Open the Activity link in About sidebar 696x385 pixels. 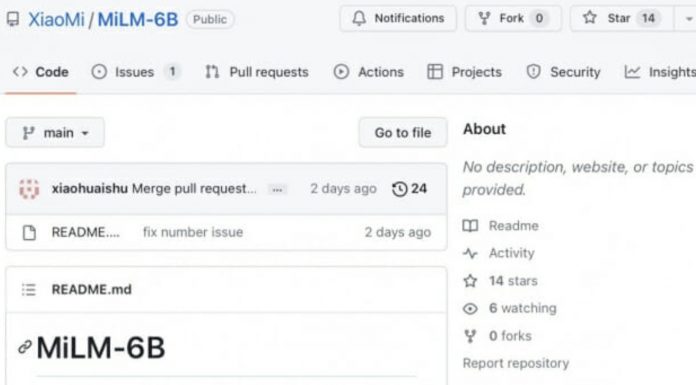(498, 253)
